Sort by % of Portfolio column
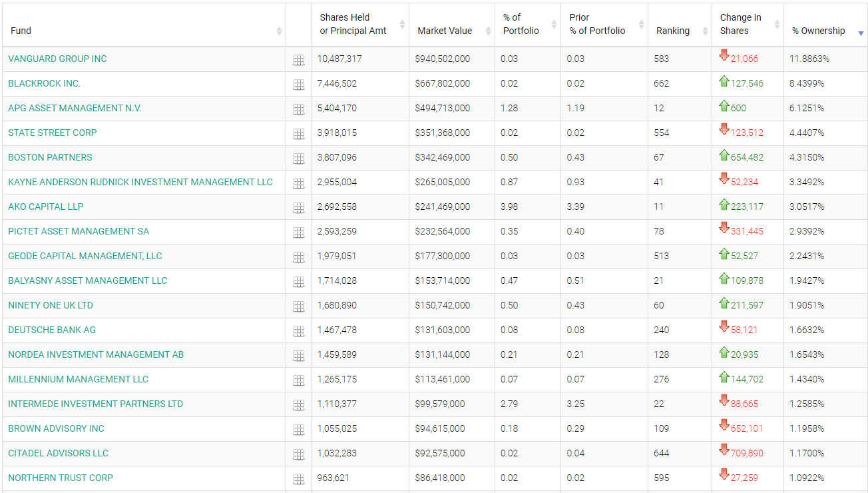 (x=528, y=25)
